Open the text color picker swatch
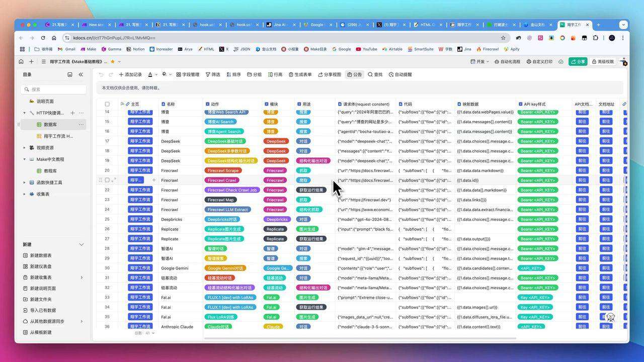644x362 pixels. click(x=150, y=74)
